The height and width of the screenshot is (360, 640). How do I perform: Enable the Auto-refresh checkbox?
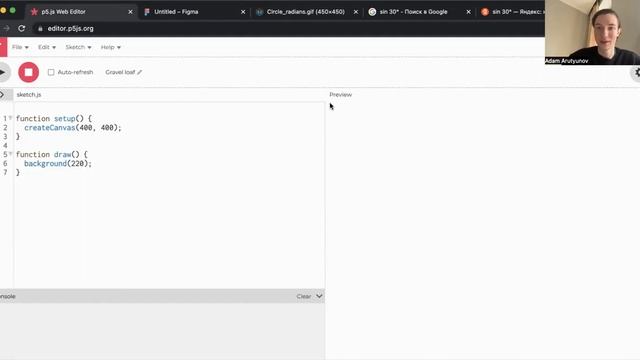[51, 72]
